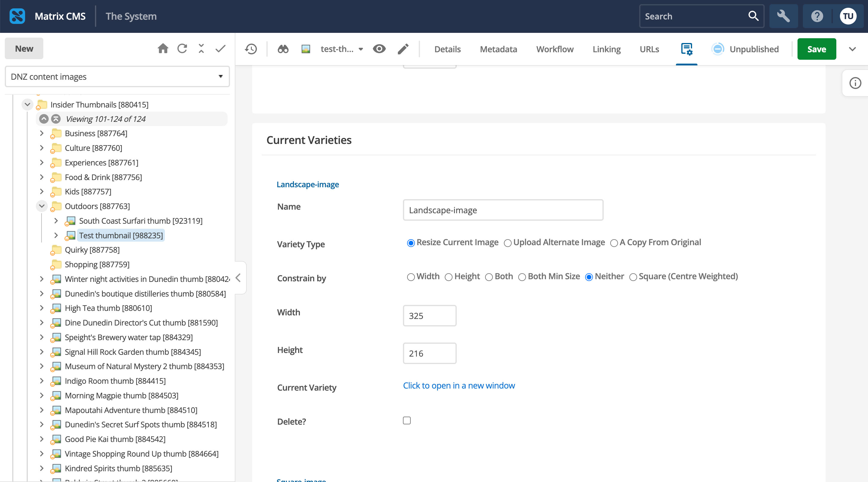Open the history clock icon

[x=251, y=49]
